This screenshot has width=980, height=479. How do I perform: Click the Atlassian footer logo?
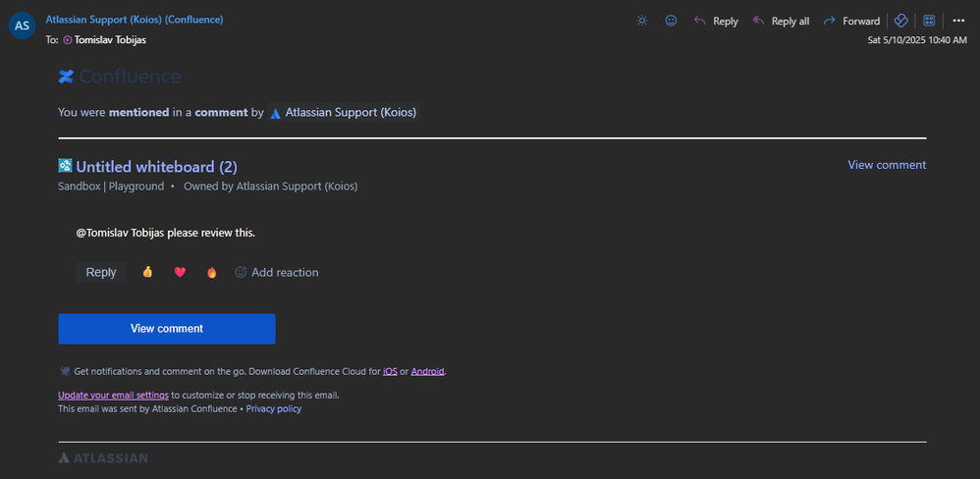click(103, 457)
